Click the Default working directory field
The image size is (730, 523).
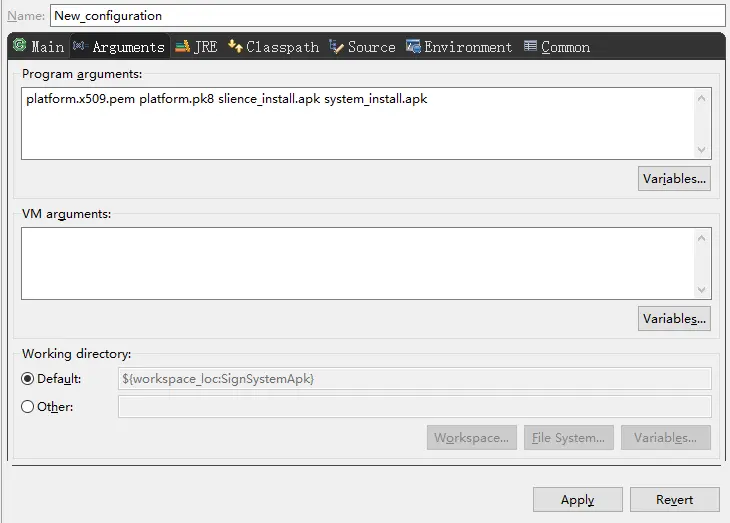[x=414, y=379]
